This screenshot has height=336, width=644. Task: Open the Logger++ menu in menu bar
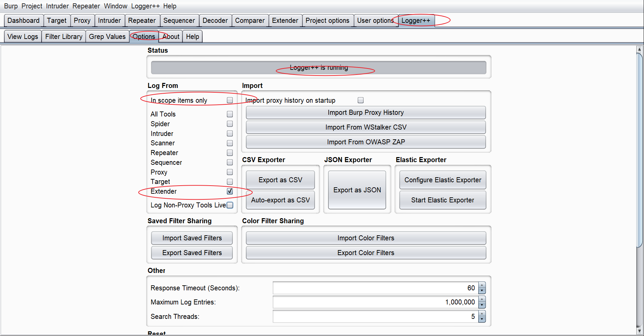pyautogui.click(x=145, y=6)
